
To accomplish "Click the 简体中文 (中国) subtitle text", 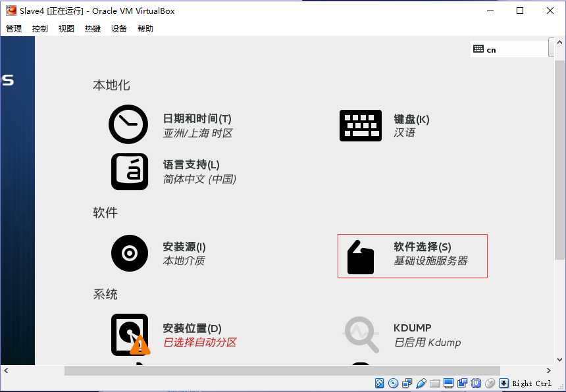I will click(199, 180).
